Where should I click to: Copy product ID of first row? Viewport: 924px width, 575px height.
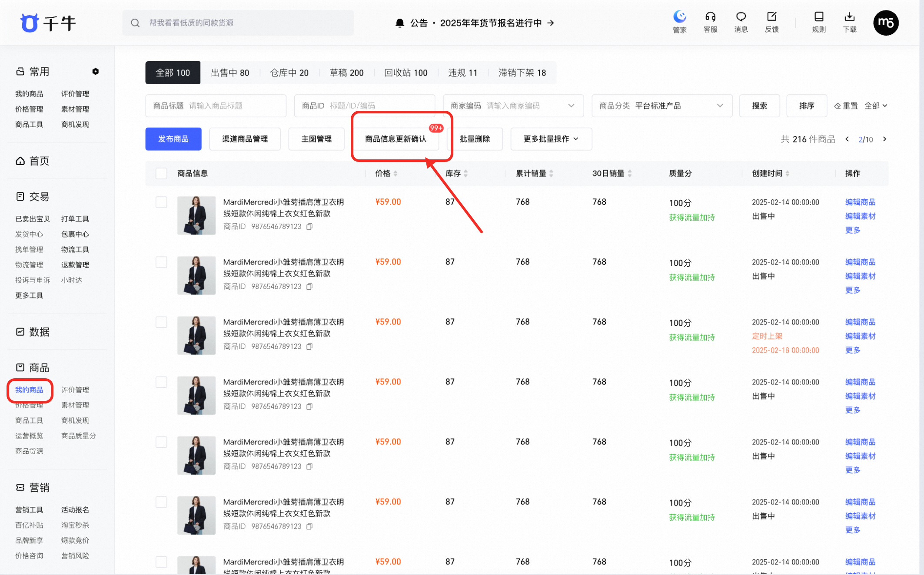pyautogui.click(x=309, y=227)
